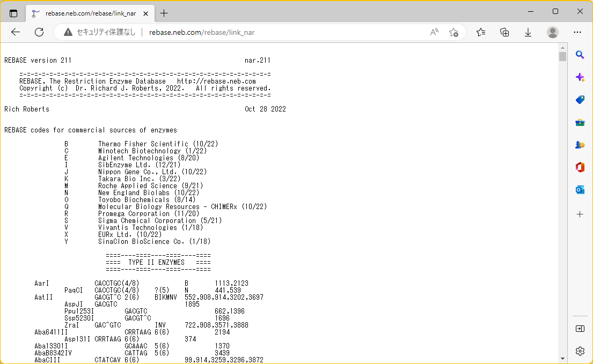Viewport: 593px width, 364px height.
Task: Click 'New England Biolabs (10/22)' line
Action: point(149,192)
